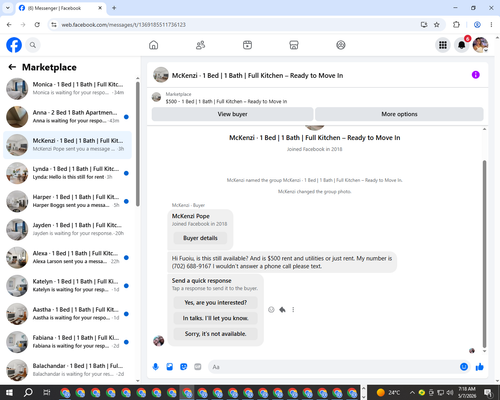This screenshot has height=400, width=500.
Task: Open Task View on the taskbar
Action: tap(47, 392)
